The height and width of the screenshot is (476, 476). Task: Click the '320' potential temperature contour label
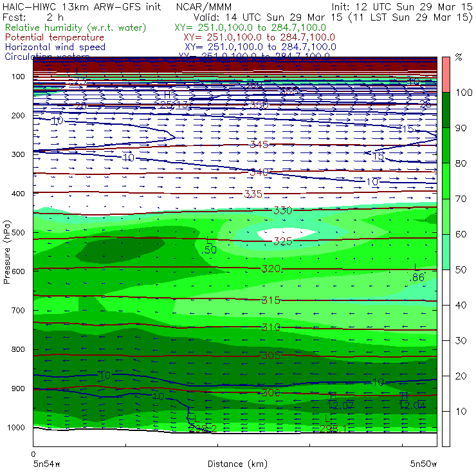(x=271, y=269)
